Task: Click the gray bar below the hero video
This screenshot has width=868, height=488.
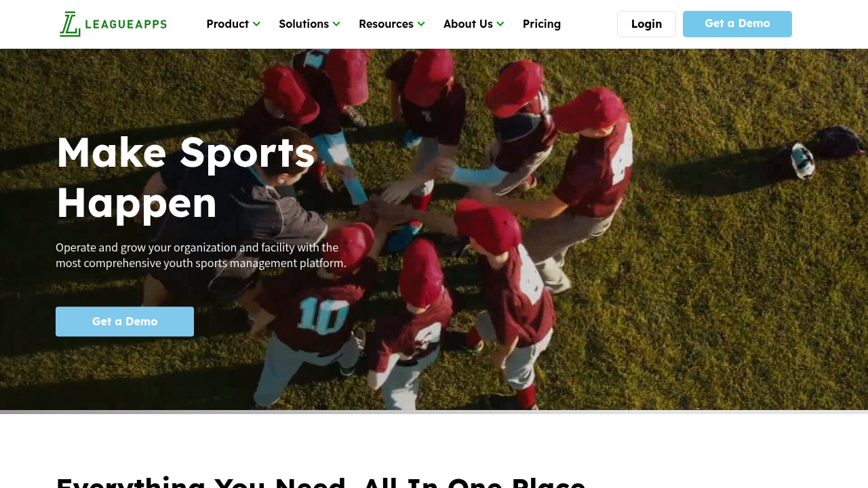Action: (x=434, y=411)
